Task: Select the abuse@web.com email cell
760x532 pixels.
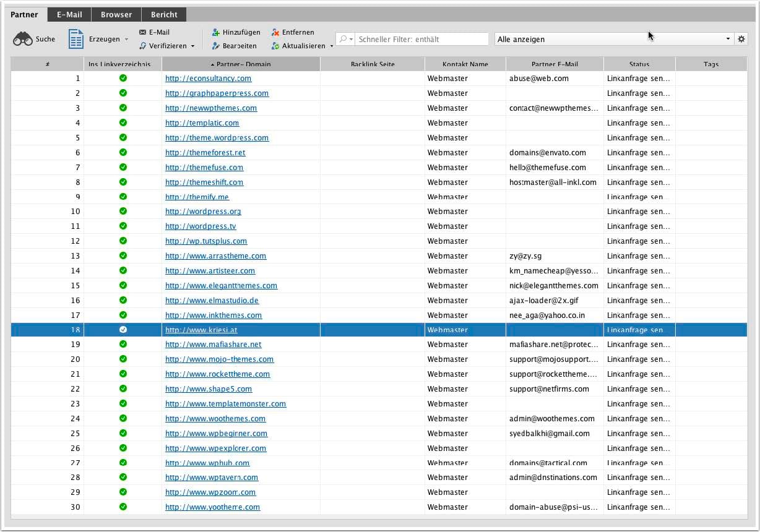Action: coord(555,79)
